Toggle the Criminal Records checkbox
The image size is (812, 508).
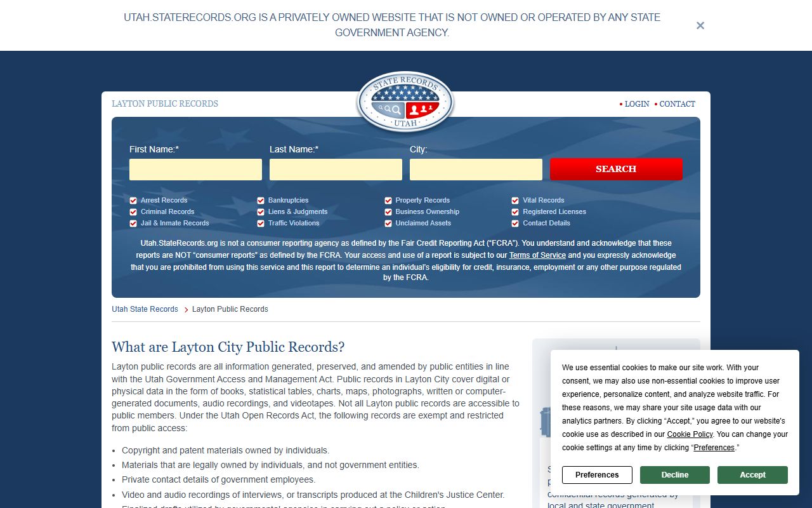pyautogui.click(x=133, y=212)
